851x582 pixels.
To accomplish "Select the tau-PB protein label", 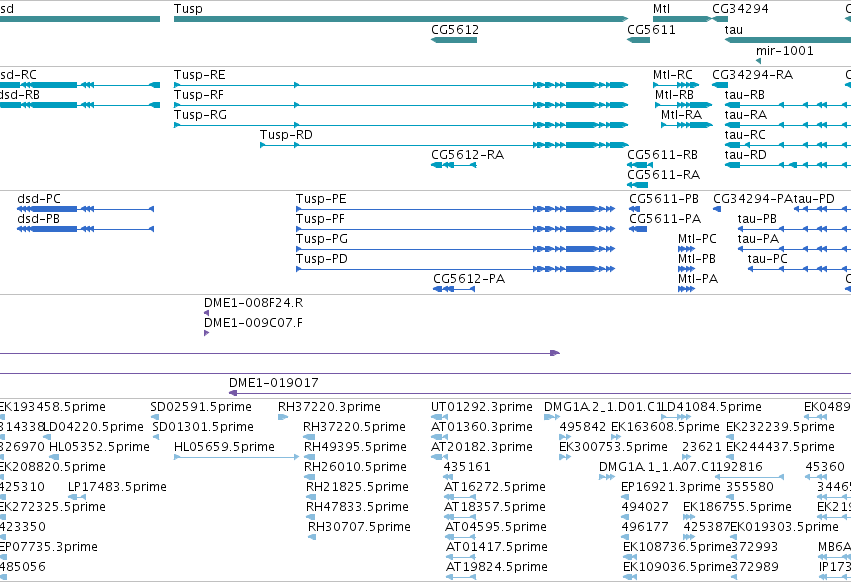I will [757, 219].
